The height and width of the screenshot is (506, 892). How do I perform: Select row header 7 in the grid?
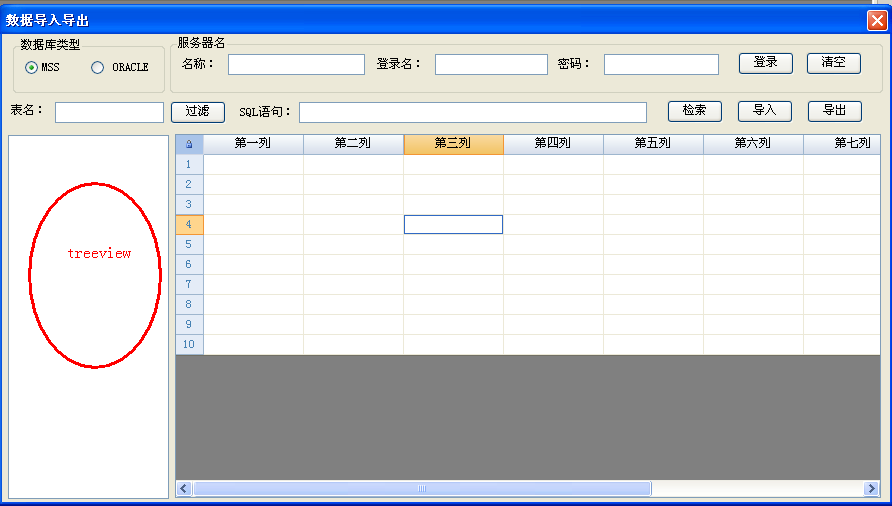pos(189,284)
